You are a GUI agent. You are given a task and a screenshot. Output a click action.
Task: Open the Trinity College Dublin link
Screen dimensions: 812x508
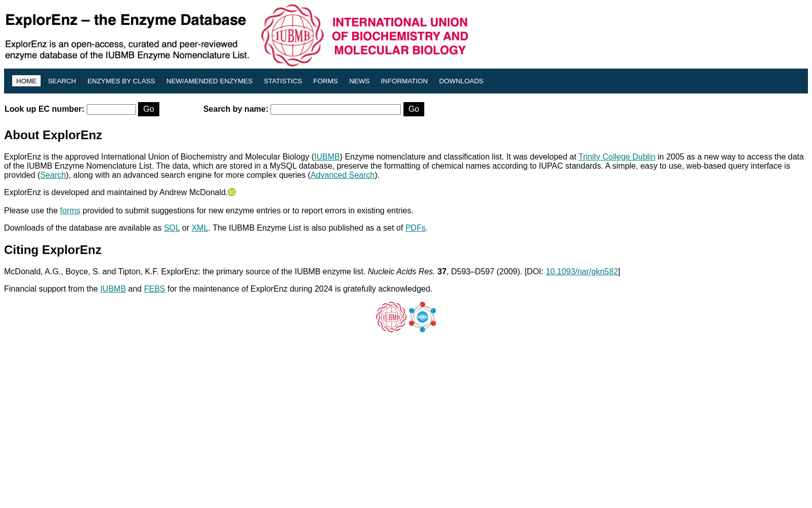point(617,157)
